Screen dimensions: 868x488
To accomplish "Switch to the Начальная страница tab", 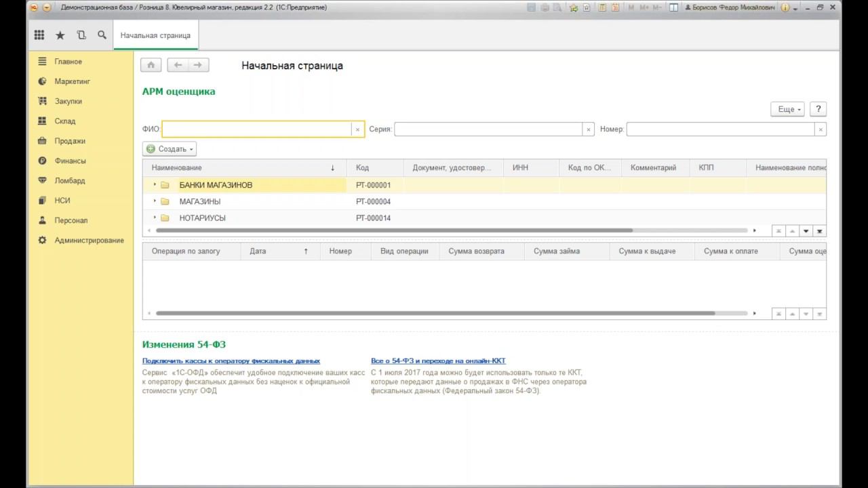I will (x=155, y=35).
